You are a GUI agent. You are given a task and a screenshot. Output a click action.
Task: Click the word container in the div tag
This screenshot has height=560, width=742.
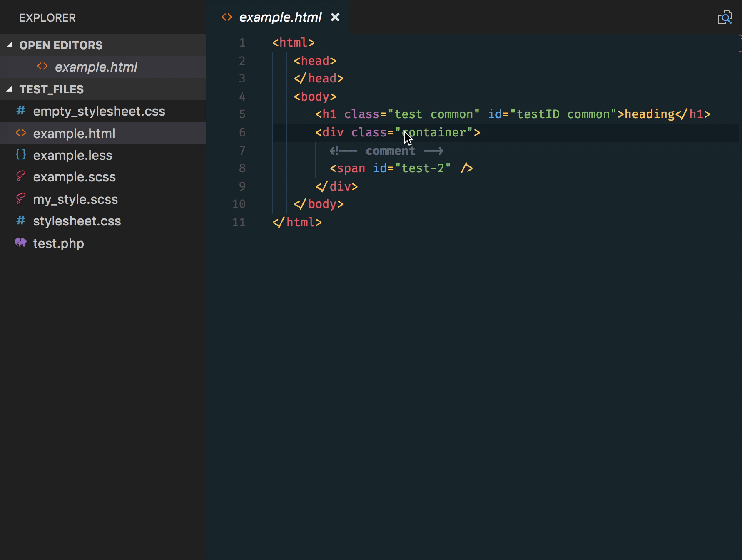coord(433,132)
